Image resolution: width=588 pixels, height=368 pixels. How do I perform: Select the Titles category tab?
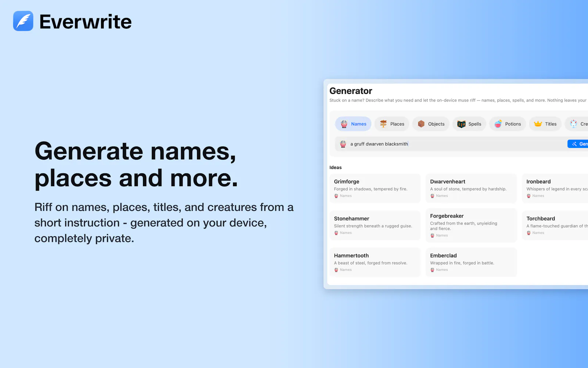pos(545,124)
